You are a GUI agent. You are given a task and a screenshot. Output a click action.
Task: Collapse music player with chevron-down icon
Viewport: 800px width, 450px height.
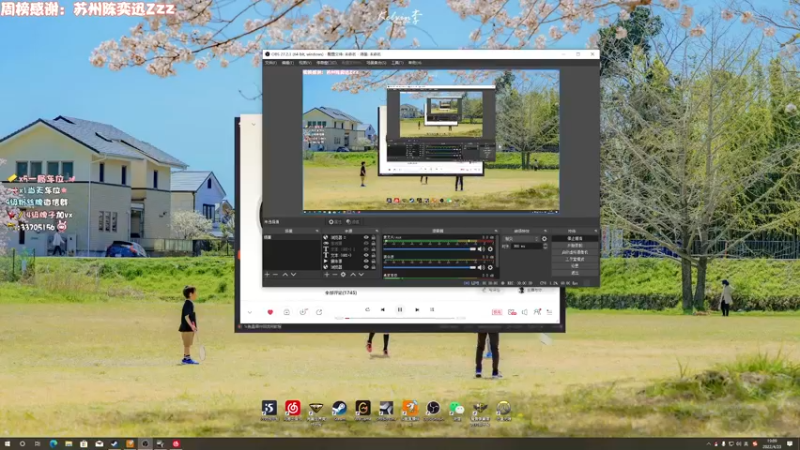click(x=250, y=312)
